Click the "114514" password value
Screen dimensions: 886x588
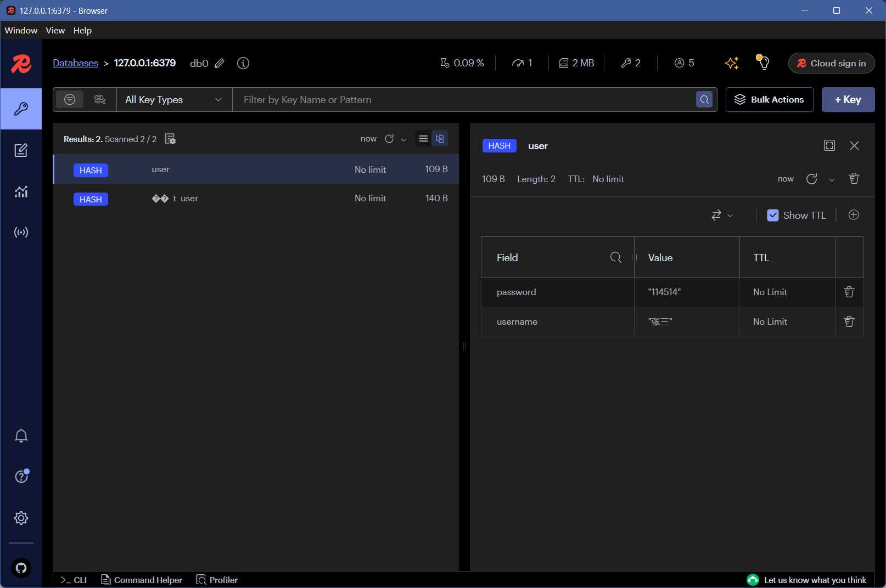(664, 292)
